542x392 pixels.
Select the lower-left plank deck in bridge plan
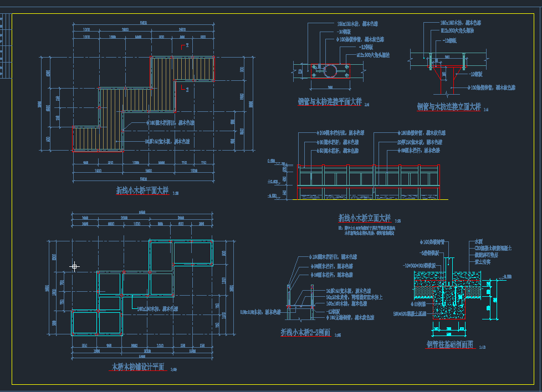tap(98, 138)
